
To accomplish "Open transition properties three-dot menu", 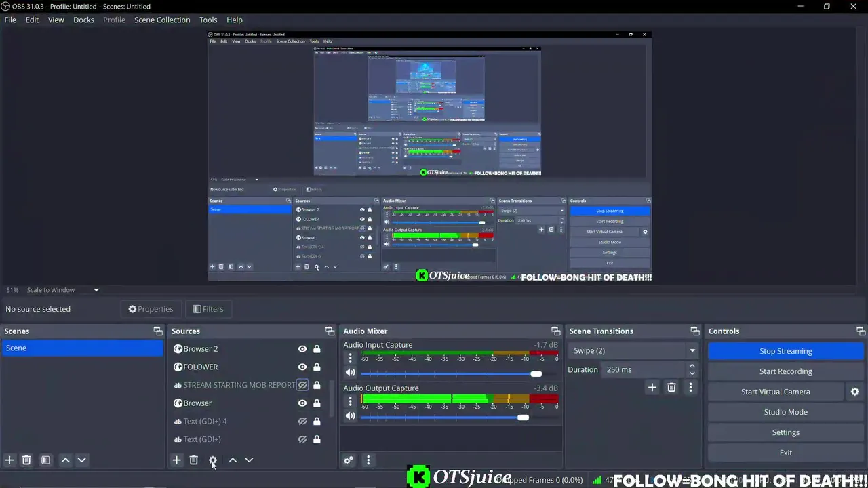I will pos(690,387).
